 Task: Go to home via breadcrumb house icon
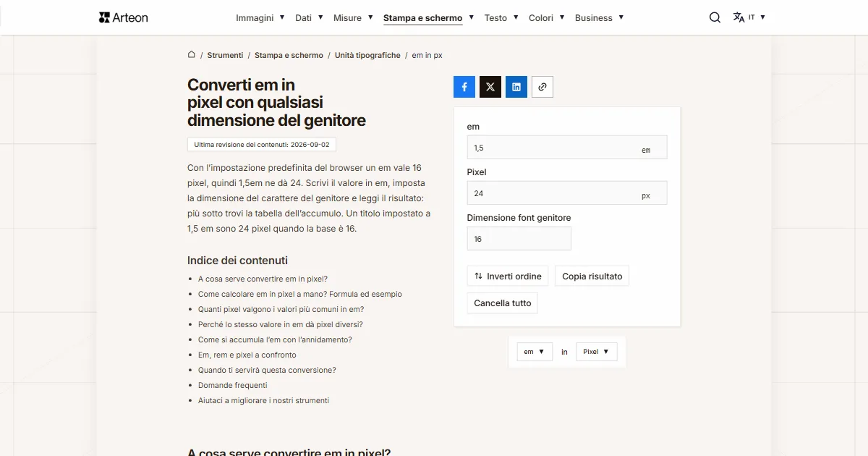(192, 54)
